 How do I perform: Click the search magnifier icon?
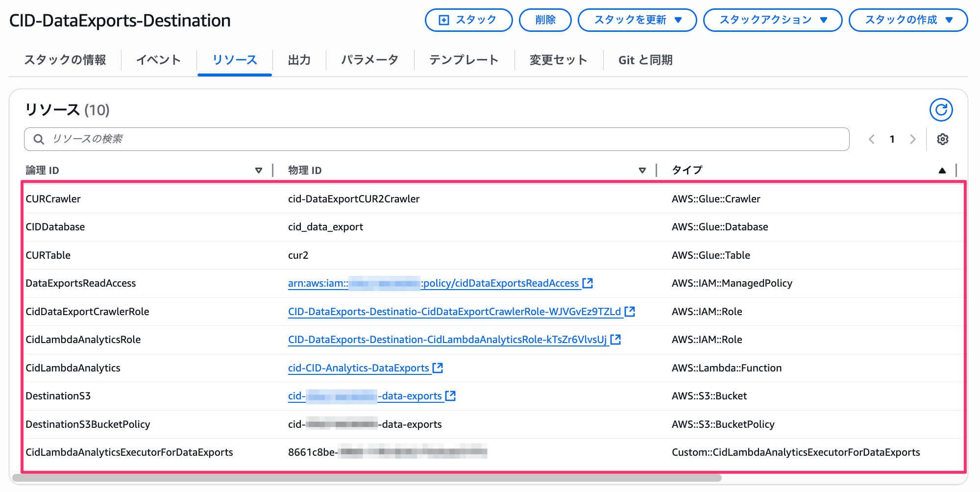point(39,139)
